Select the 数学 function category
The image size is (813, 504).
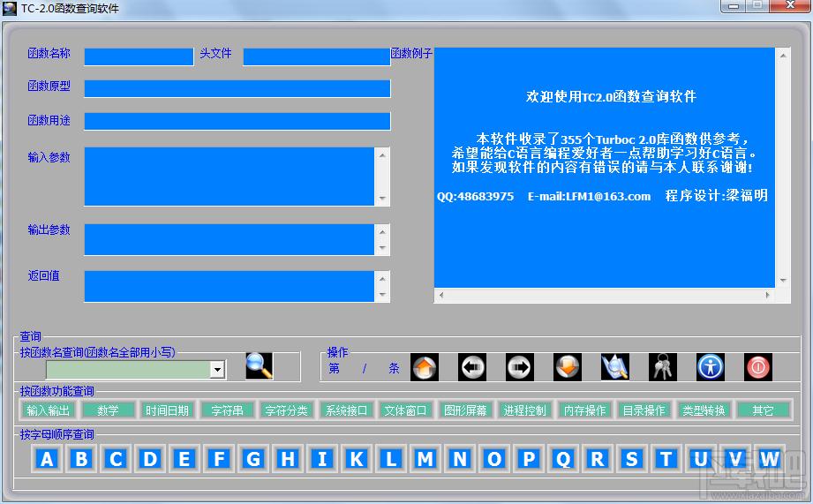point(108,410)
